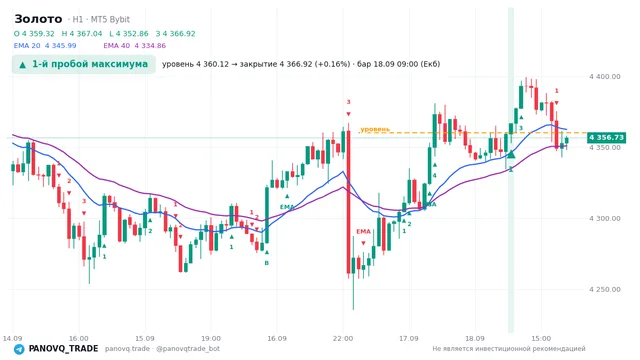Viewport: 640px width, 360px height.
Task: Click the 22:00 time axis label
Action: point(343,338)
